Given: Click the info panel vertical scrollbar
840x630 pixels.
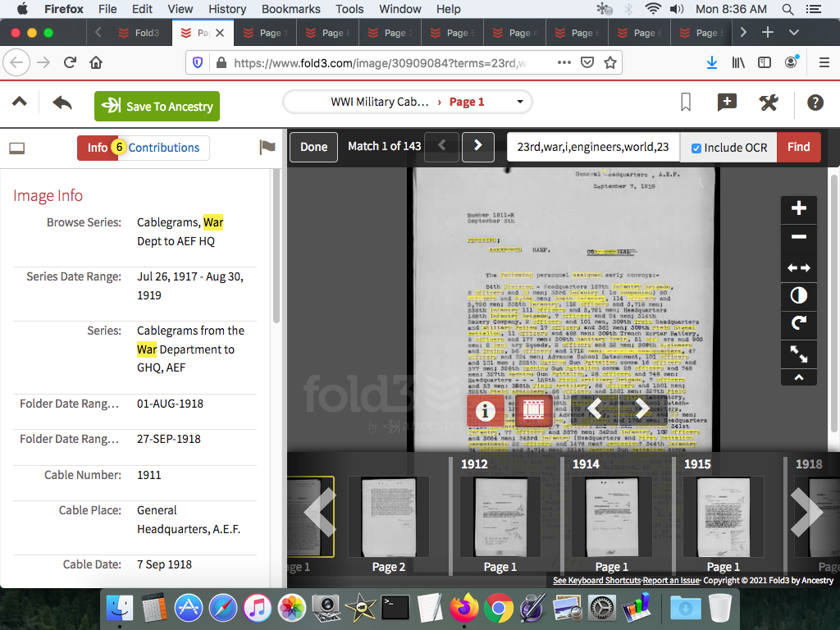Looking at the screenshot, I should [x=276, y=246].
